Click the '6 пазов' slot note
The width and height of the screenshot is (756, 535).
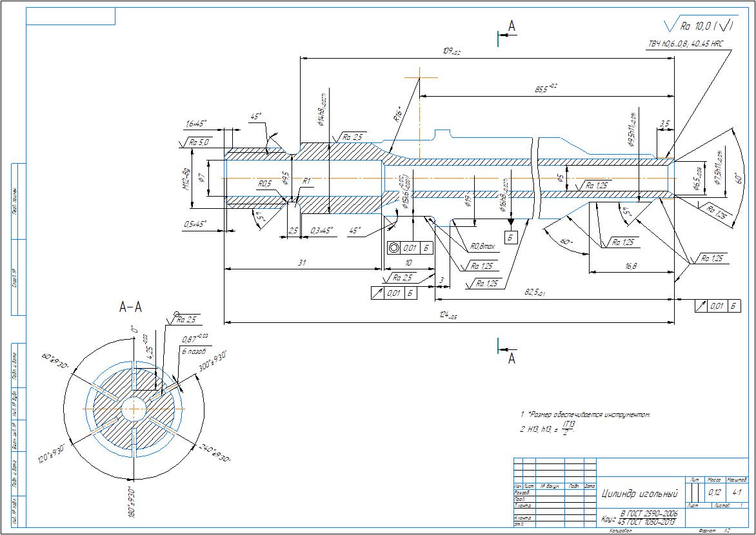(x=194, y=351)
